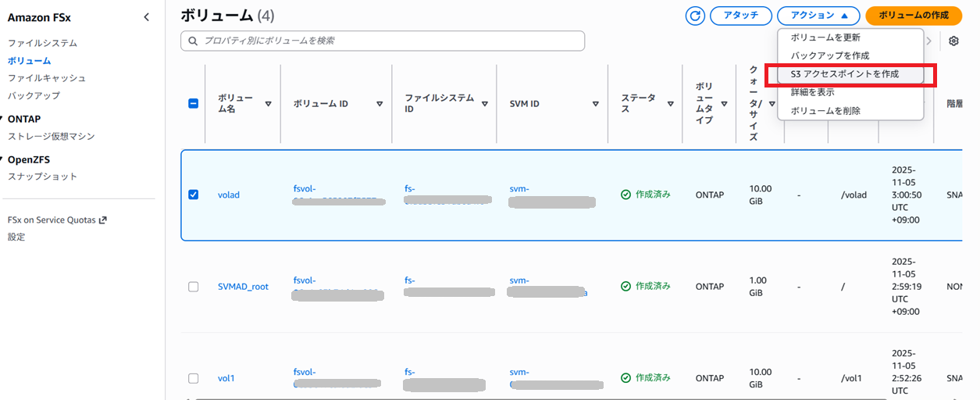Toggle the select-all header checkbox
Image resolution: width=980 pixels, height=400 pixels.
point(194,104)
